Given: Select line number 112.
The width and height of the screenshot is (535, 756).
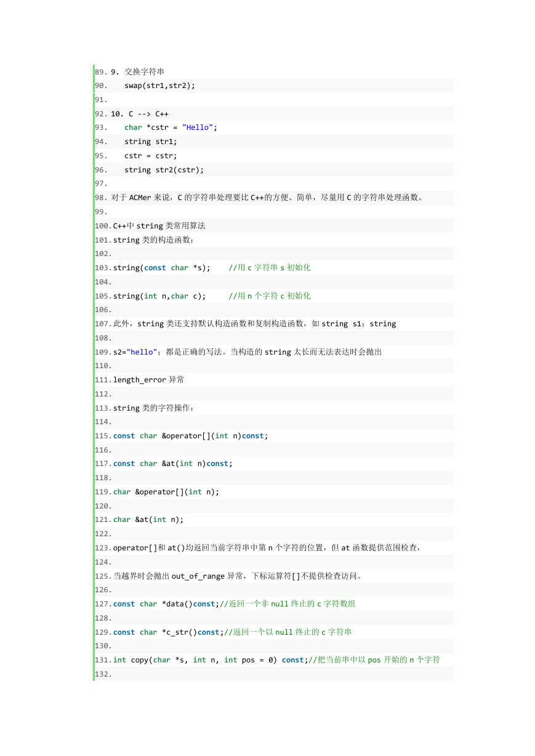Looking at the screenshot, I should (103, 394).
